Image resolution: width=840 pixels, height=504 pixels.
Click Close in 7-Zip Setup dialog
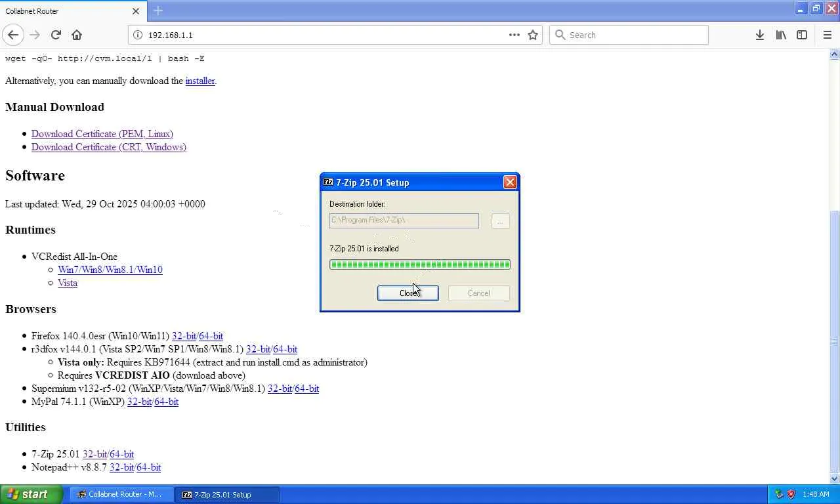click(408, 293)
